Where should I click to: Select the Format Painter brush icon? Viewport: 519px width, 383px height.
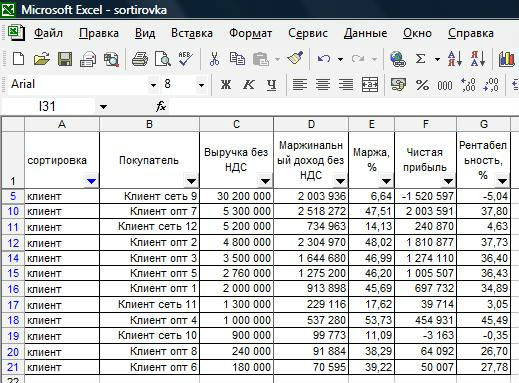(x=295, y=59)
